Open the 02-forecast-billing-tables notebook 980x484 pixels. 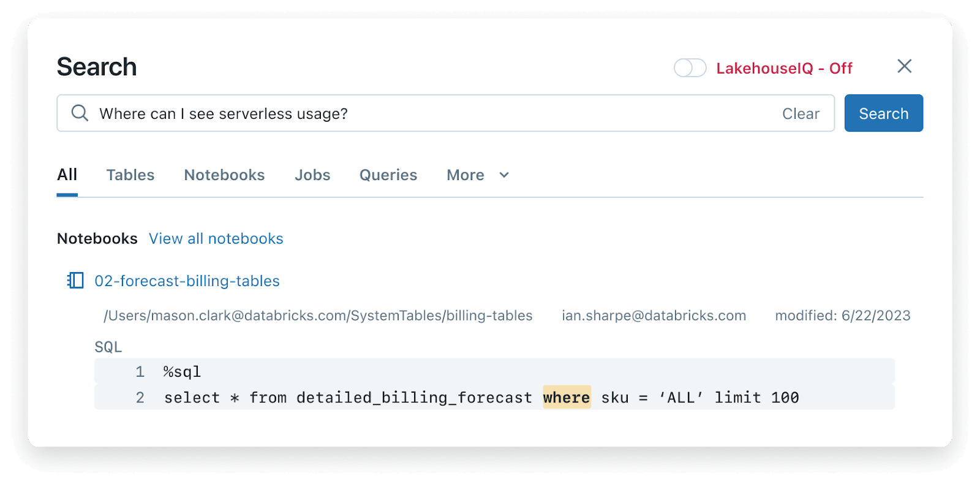187,281
